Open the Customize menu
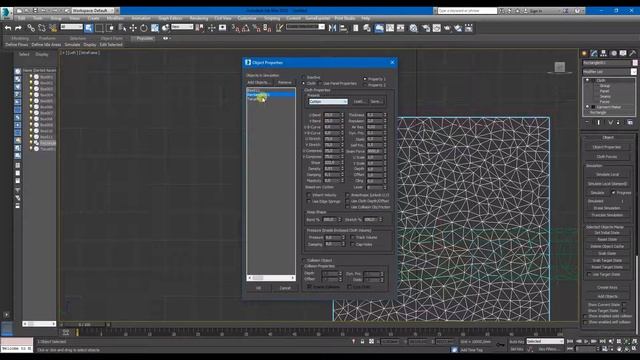 (x=247, y=18)
